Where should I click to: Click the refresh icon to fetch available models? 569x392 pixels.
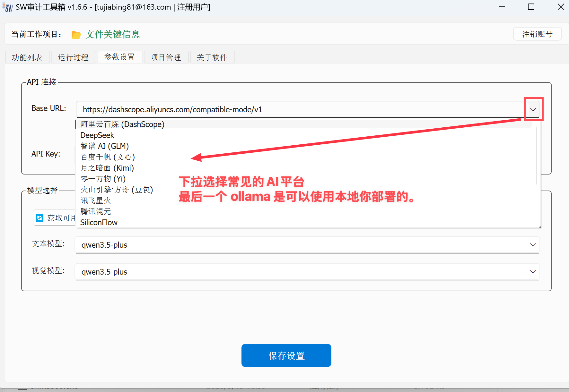pos(39,218)
